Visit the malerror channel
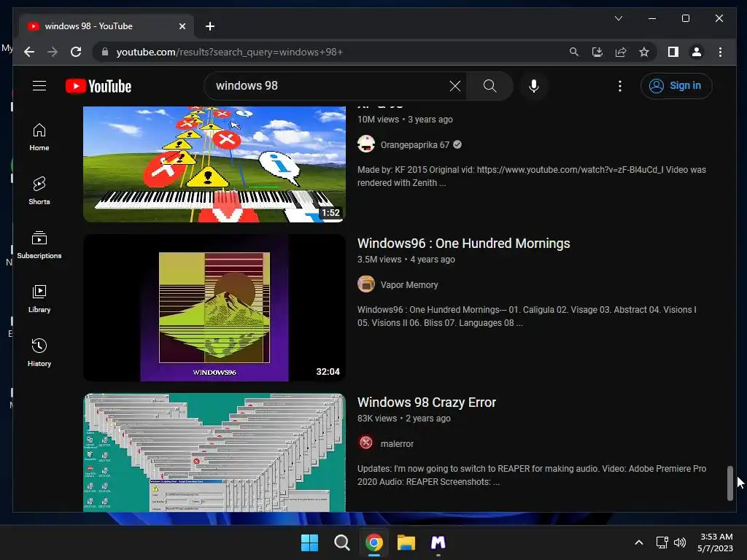Screen dimensions: 747x560 coord(397,444)
